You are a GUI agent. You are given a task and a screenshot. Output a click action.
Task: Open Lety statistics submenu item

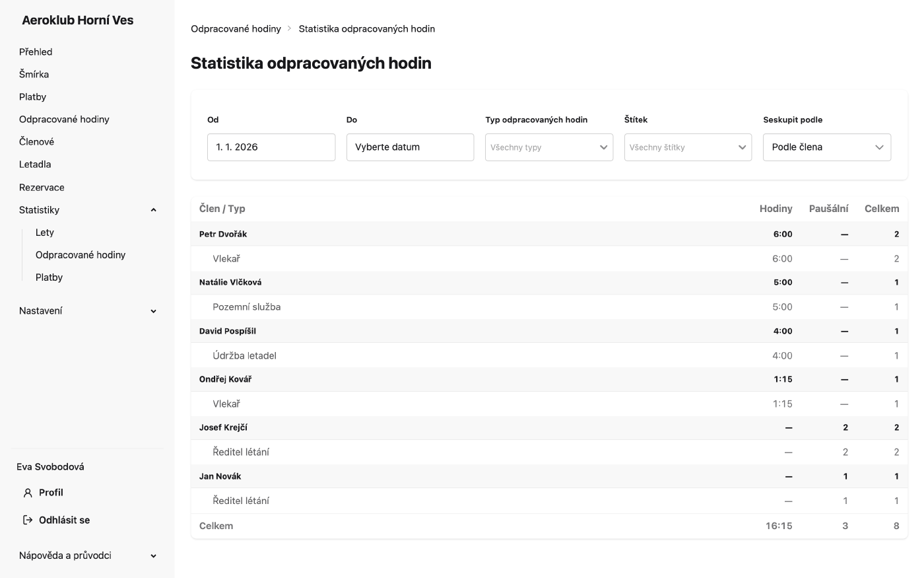pos(45,233)
